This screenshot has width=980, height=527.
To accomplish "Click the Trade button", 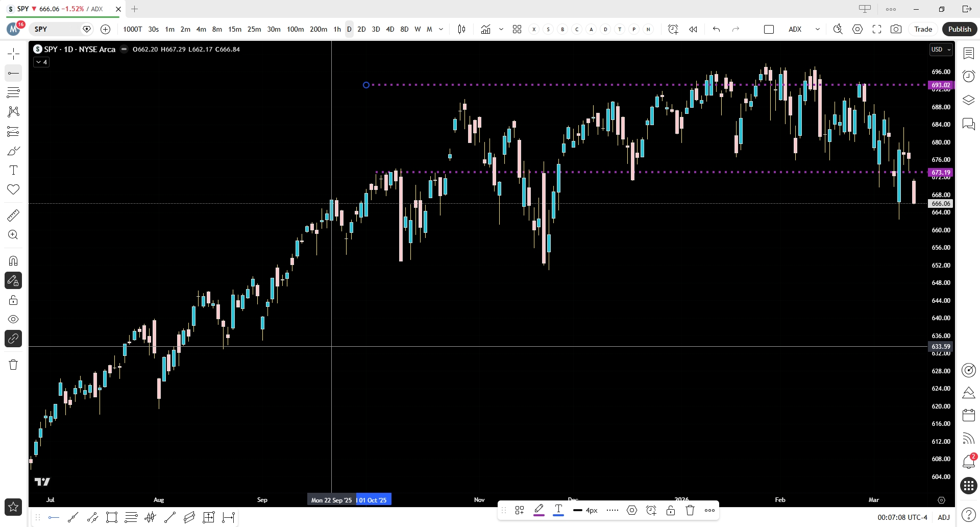I will click(x=923, y=29).
